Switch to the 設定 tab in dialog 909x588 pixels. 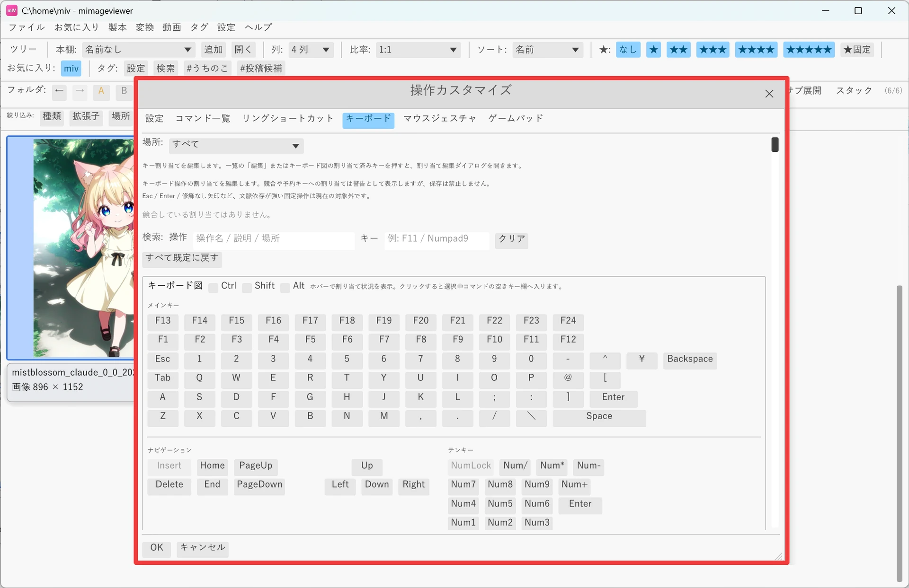point(154,119)
